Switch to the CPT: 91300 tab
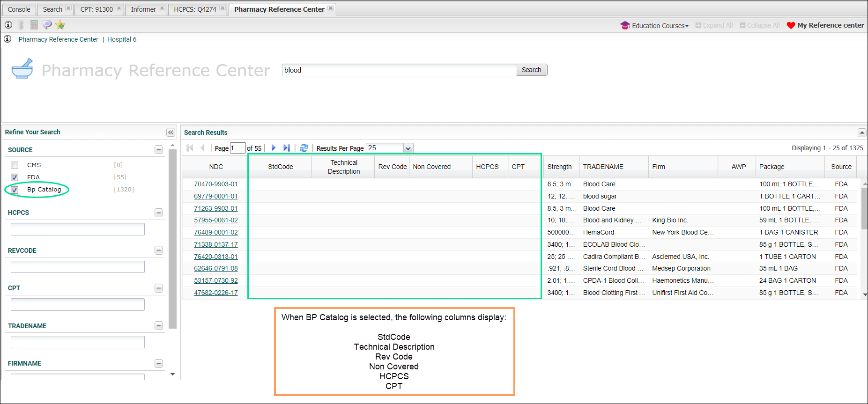This screenshot has height=404, width=868. [96, 9]
